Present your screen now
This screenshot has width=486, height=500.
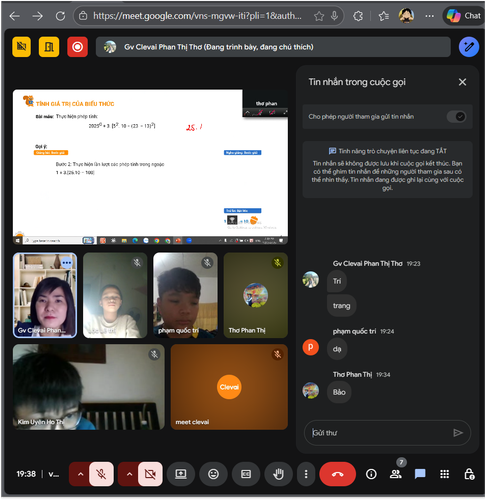point(181,474)
